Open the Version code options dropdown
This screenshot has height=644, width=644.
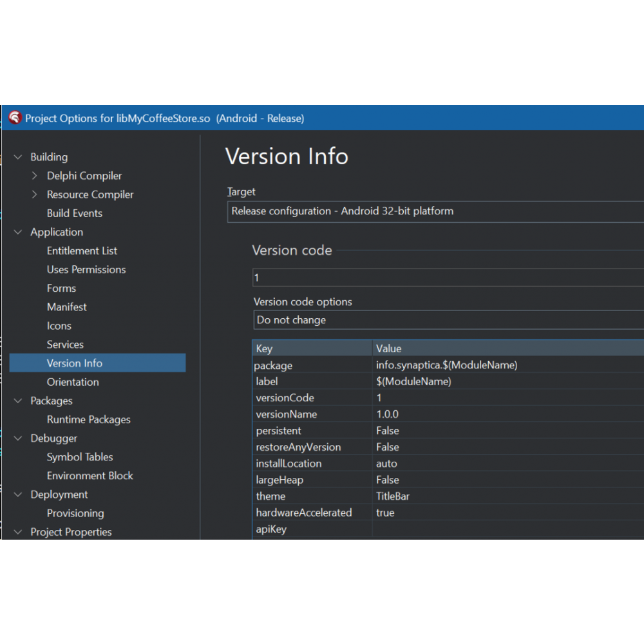(x=448, y=320)
